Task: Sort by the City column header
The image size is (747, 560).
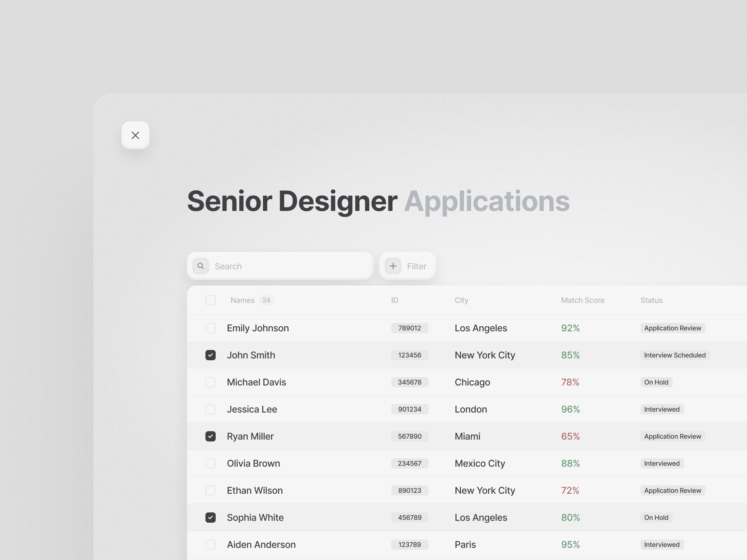Action: (461, 300)
